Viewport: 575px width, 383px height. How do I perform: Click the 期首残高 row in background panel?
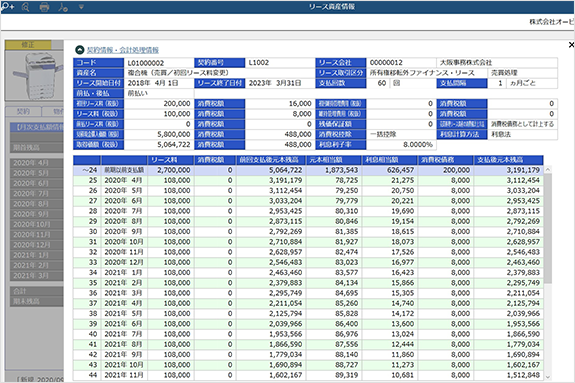click(x=37, y=148)
